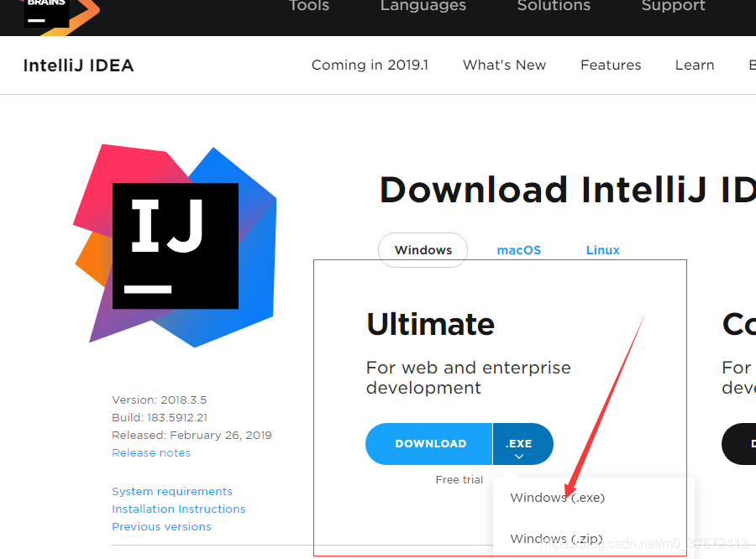The image size is (756, 559).
Task: Expand the .EXE format dropdown
Action: point(522,444)
